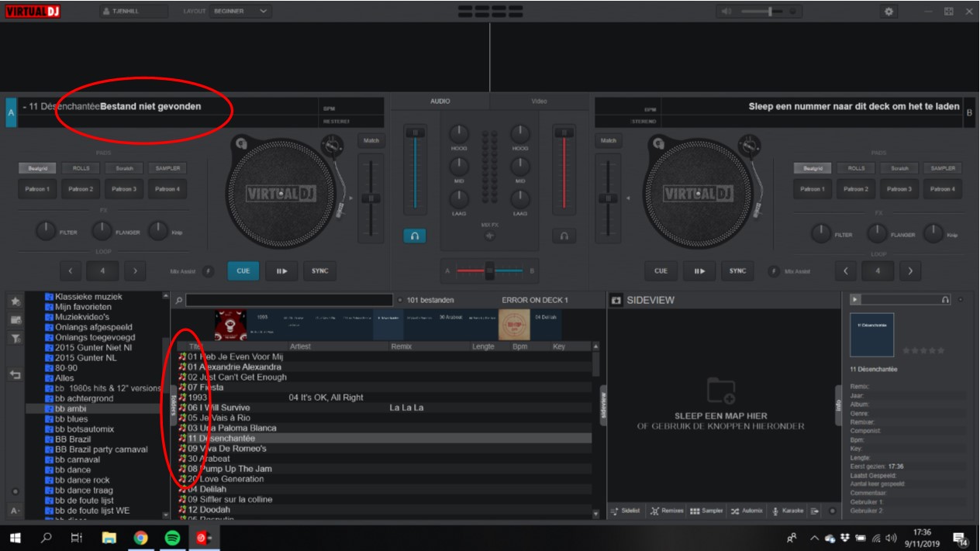Halve deck A loop with left arrow
The image size is (980, 551).
[71, 271]
